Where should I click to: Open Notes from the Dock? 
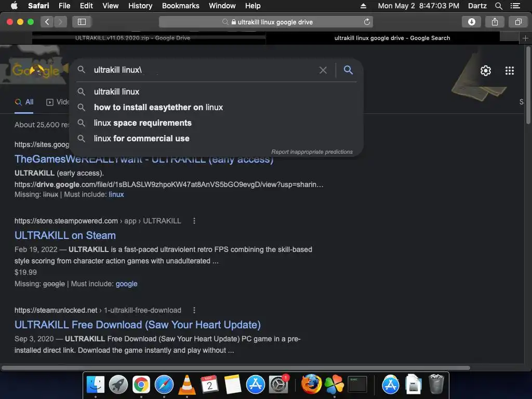(232, 385)
